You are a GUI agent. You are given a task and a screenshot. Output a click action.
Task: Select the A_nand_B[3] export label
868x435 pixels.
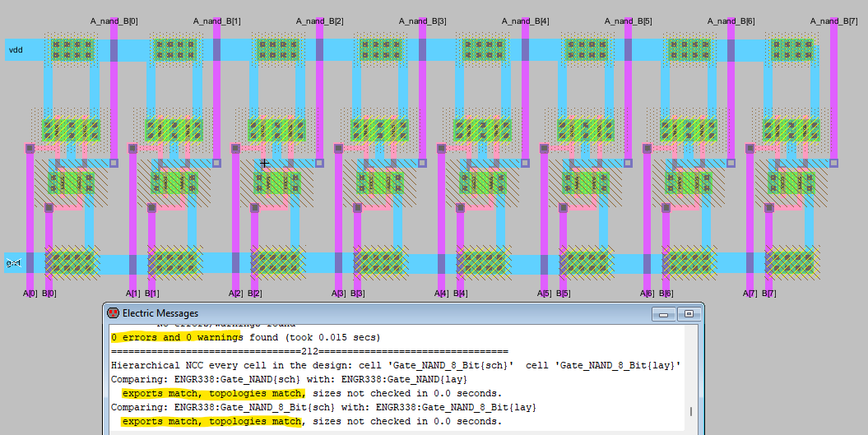click(422, 21)
